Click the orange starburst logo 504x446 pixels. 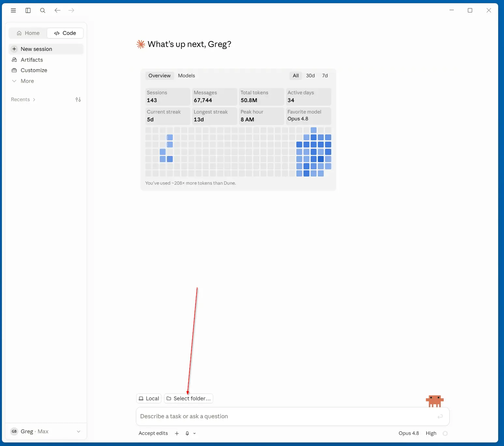coord(141,44)
